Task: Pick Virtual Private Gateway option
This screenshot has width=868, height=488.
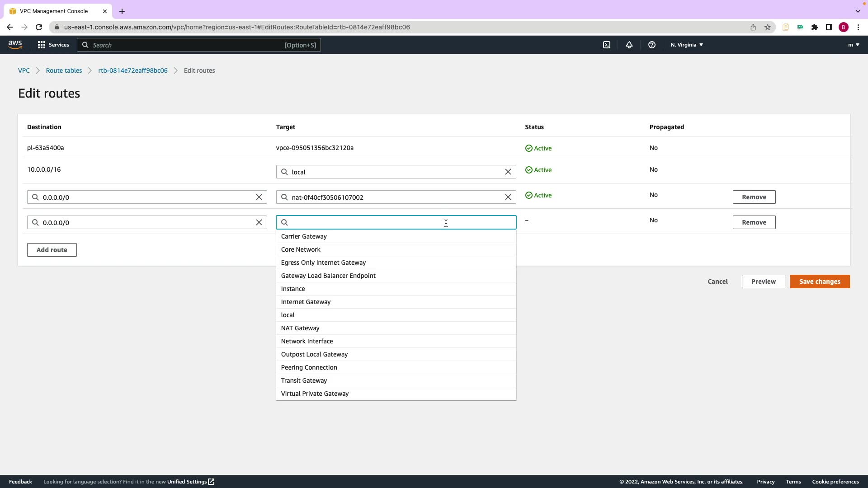Action: click(x=315, y=394)
